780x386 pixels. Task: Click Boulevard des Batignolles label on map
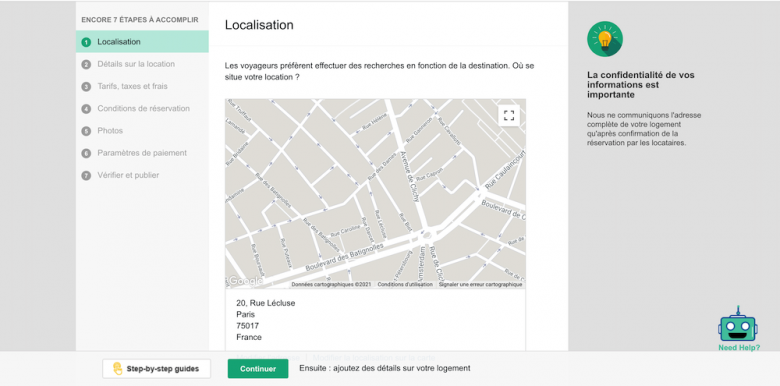(x=344, y=257)
